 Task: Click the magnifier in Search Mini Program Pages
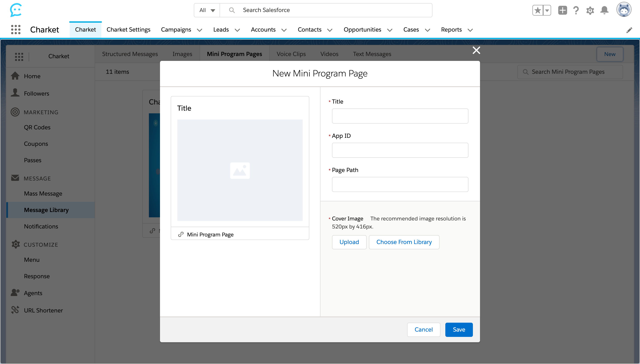(526, 72)
